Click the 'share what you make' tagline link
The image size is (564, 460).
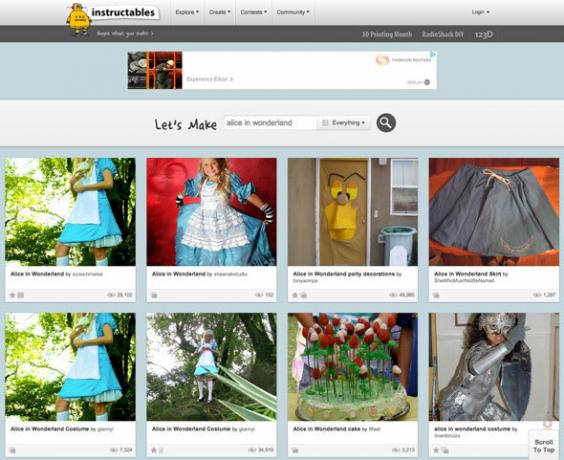click(125, 33)
